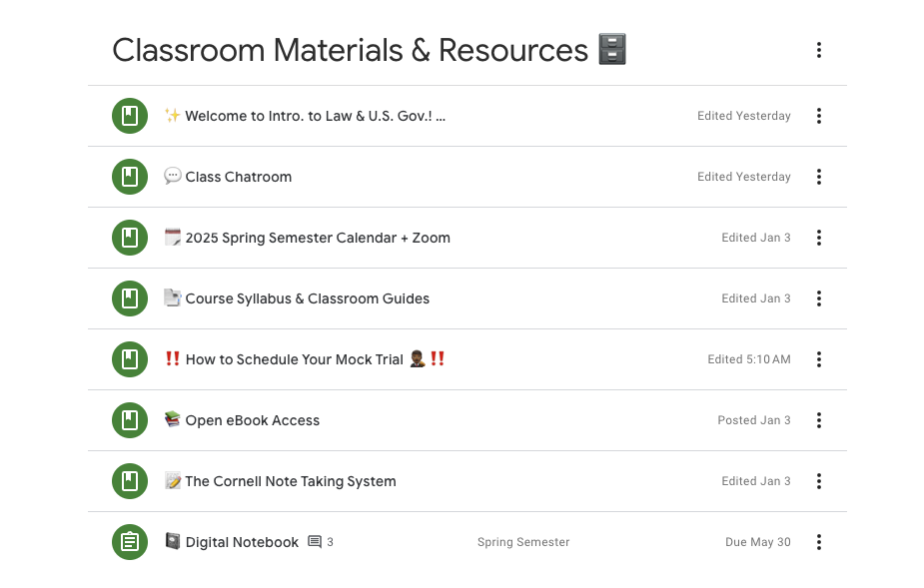Open the Digital Notebook assignment
Screen dimensions: 924x588
467,542
